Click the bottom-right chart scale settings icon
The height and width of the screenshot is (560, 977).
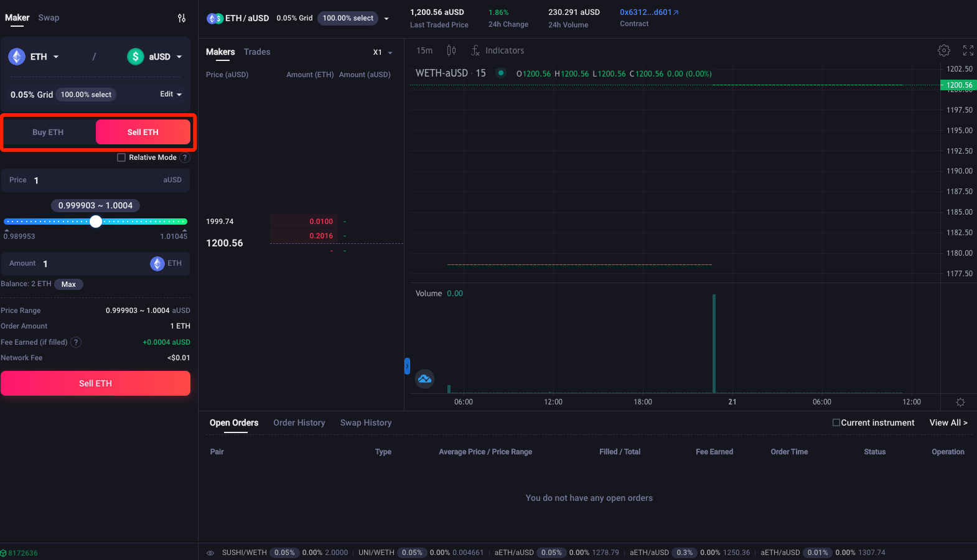coord(960,403)
